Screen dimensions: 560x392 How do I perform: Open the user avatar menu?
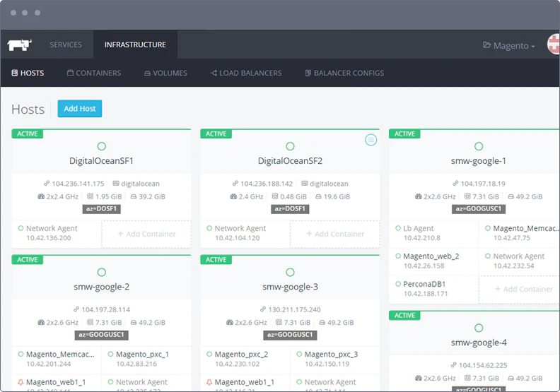[554, 44]
